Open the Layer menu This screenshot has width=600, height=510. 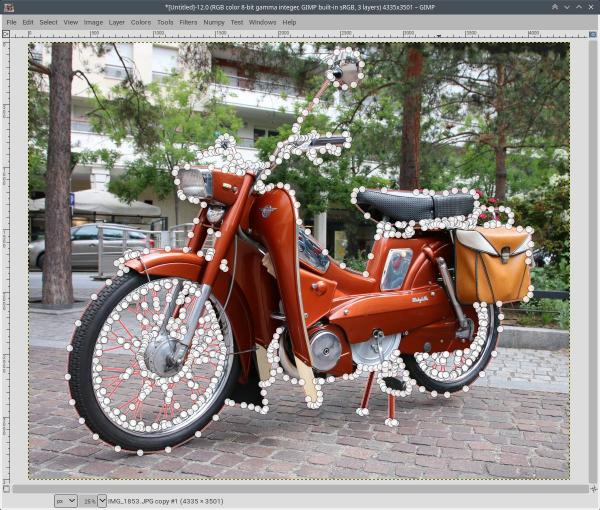[x=116, y=22]
